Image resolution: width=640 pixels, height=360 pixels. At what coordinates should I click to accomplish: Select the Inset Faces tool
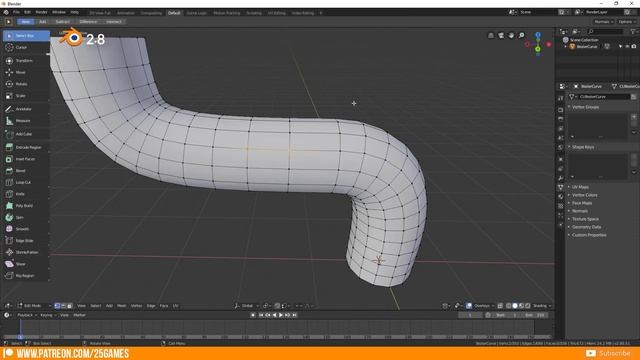pos(26,159)
